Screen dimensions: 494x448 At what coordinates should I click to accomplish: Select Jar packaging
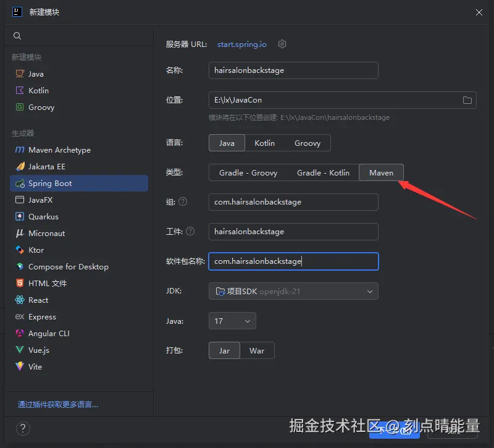pos(224,350)
